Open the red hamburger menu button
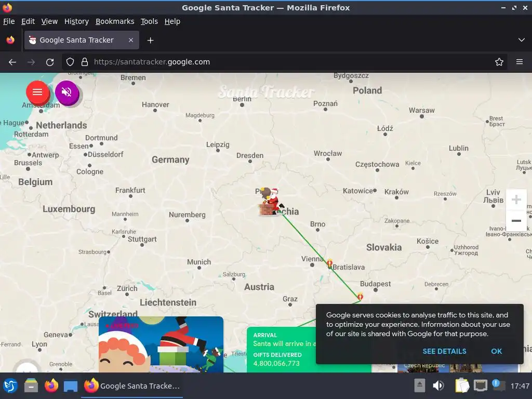Viewport: 532px width, 399px height. coord(37,92)
